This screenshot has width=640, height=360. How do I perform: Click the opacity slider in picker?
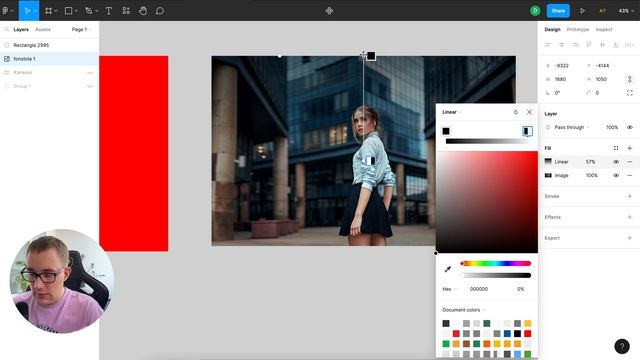click(x=496, y=276)
